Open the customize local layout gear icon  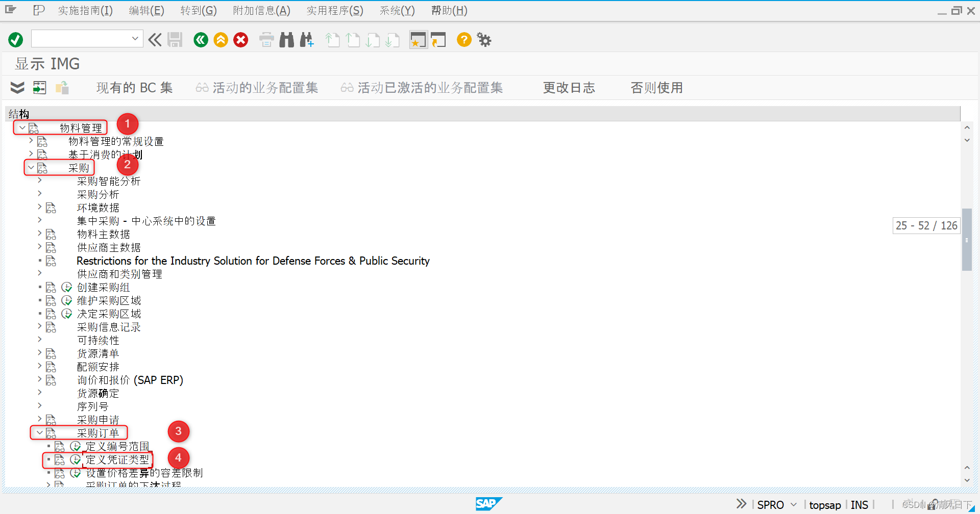[483, 40]
